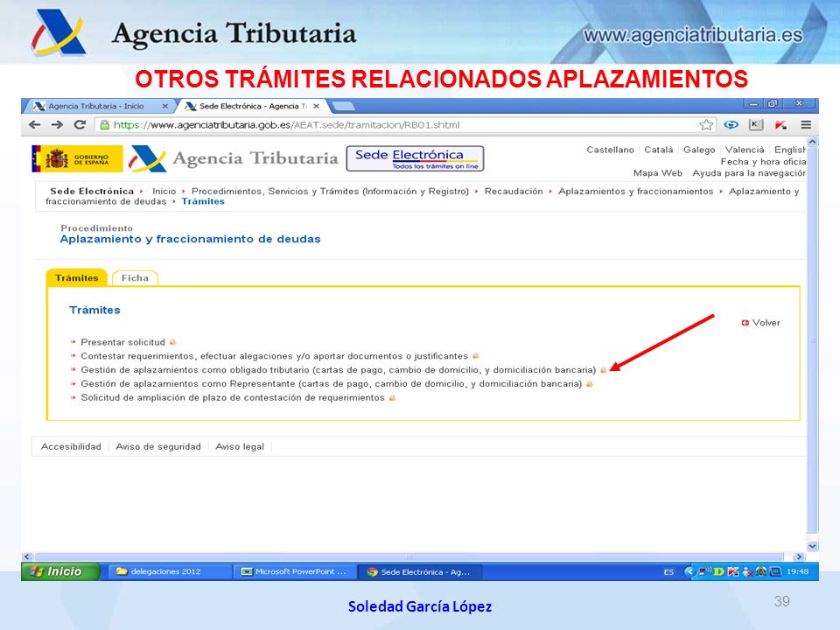Image resolution: width=840 pixels, height=630 pixels.
Task: Click the Sede Electrónica logo banner
Action: (415, 158)
